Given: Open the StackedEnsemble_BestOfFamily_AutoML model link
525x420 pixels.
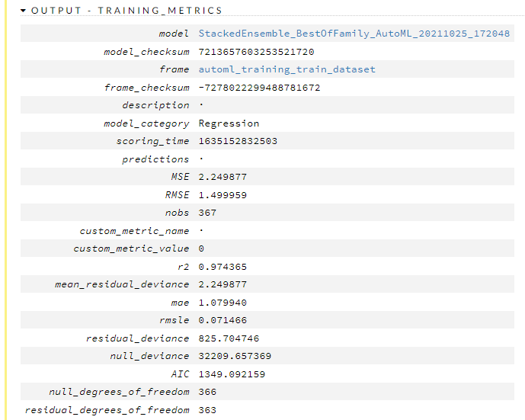Looking at the screenshot, I should [354, 34].
